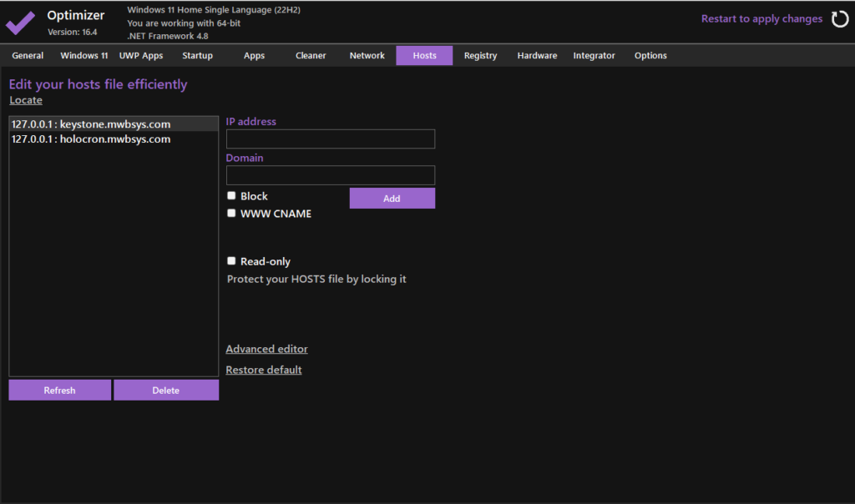Viewport: 855px width, 504px height.
Task: Click Restore default link
Action: tap(264, 370)
